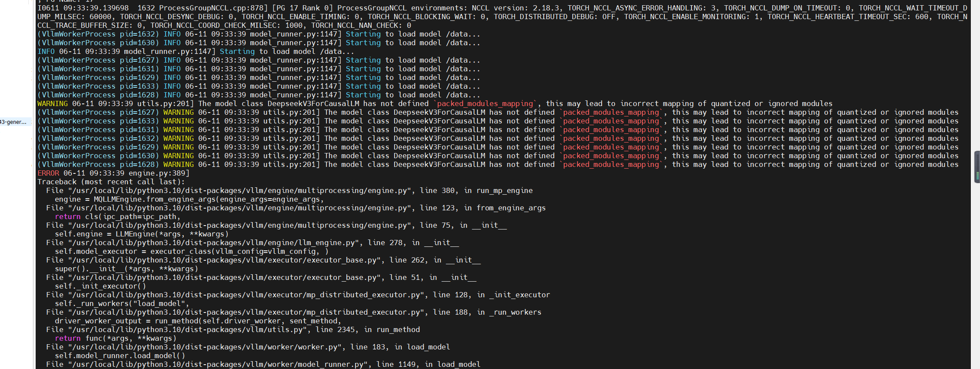Click 'engine = MQLLMEngine.from_engine_args(' code line

pyautogui.click(x=189, y=199)
